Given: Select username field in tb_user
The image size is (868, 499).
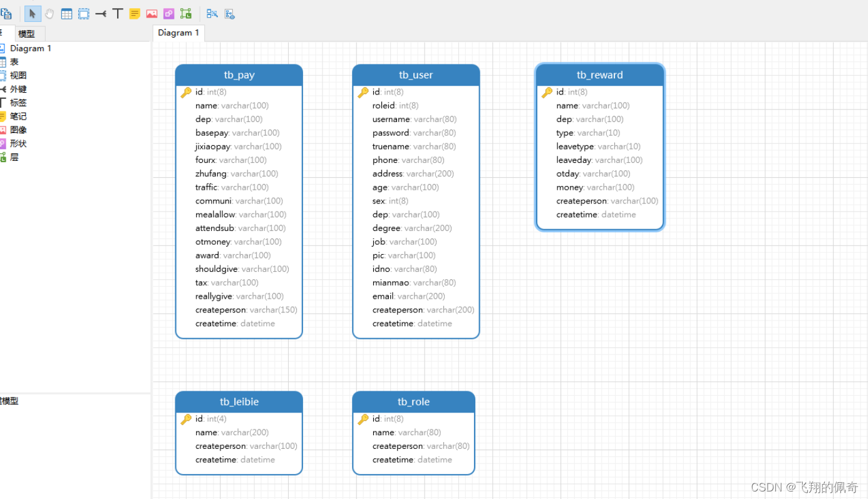Looking at the screenshot, I should tap(416, 119).
